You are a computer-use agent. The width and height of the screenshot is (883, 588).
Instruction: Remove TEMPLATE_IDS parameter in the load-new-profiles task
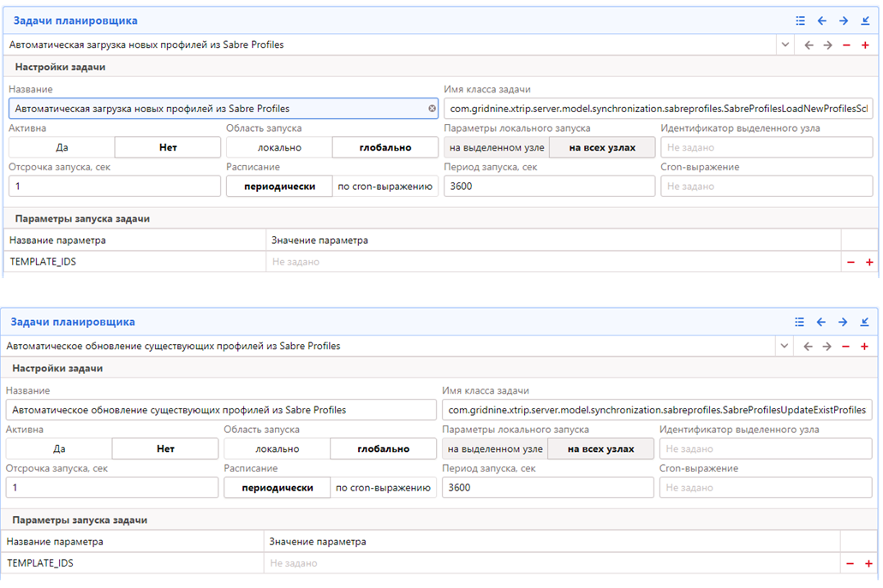[x=850, y=263]
